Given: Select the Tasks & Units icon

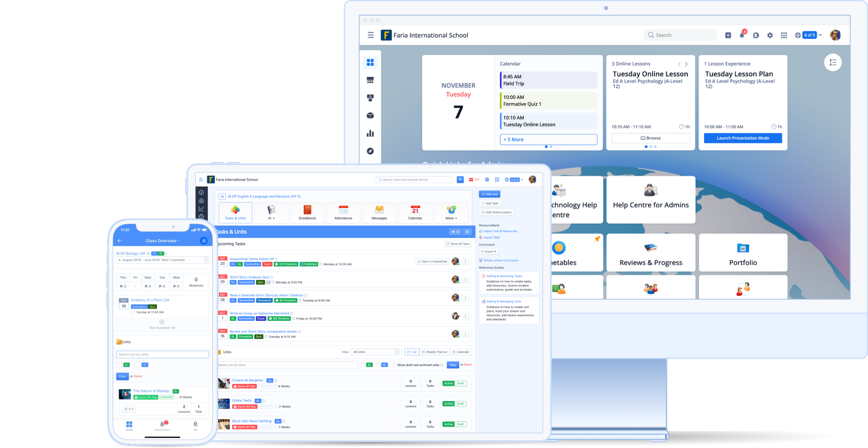Looking at the screenshot, I should coord(235,212).
